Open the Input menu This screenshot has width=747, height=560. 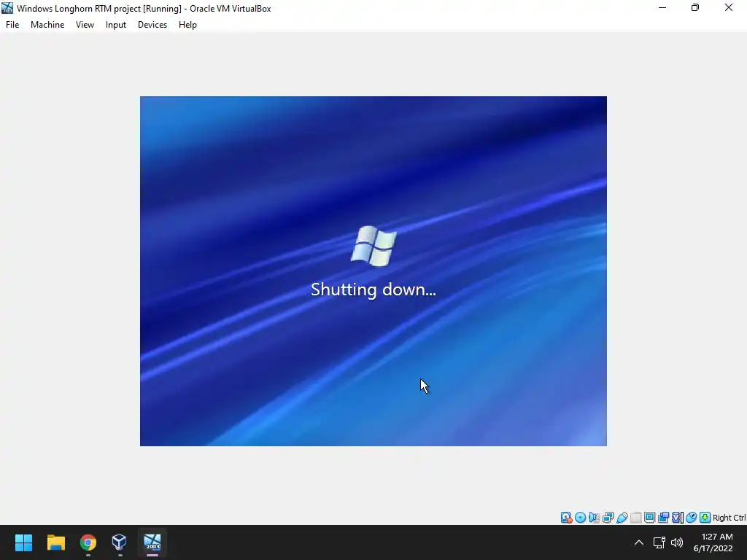(x=116, y=25)
